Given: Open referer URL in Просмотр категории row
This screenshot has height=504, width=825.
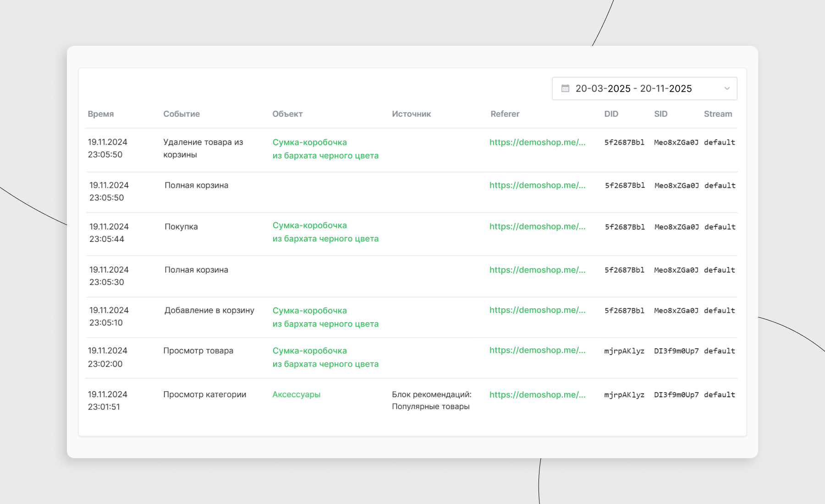Looking at the screenshot, I should pos(537,394).
